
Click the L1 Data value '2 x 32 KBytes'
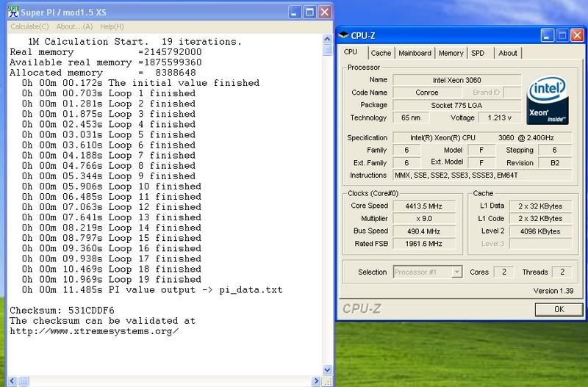pyautogui.click(x=540, y=206)
